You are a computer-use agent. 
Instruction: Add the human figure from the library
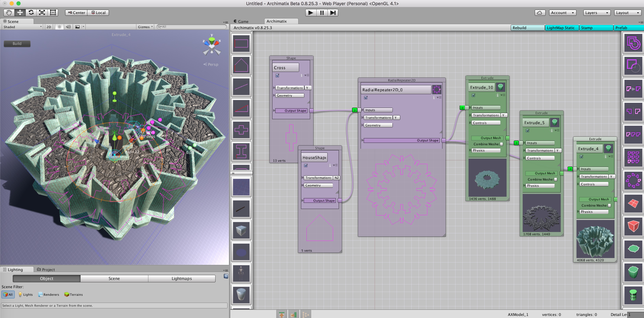click(x=241, y=273)
